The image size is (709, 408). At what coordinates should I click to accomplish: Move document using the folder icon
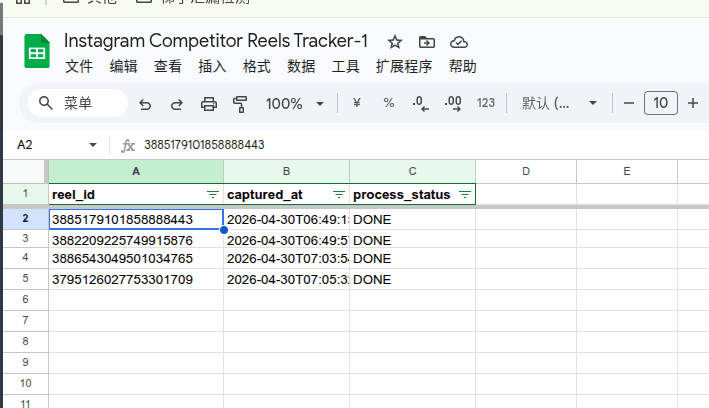coord(426,42)
